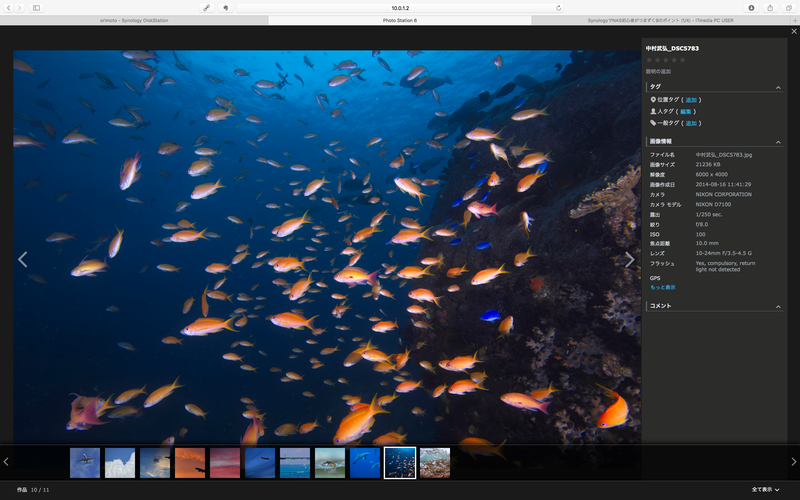Show the next photo with right arrow

coord(630,259)
